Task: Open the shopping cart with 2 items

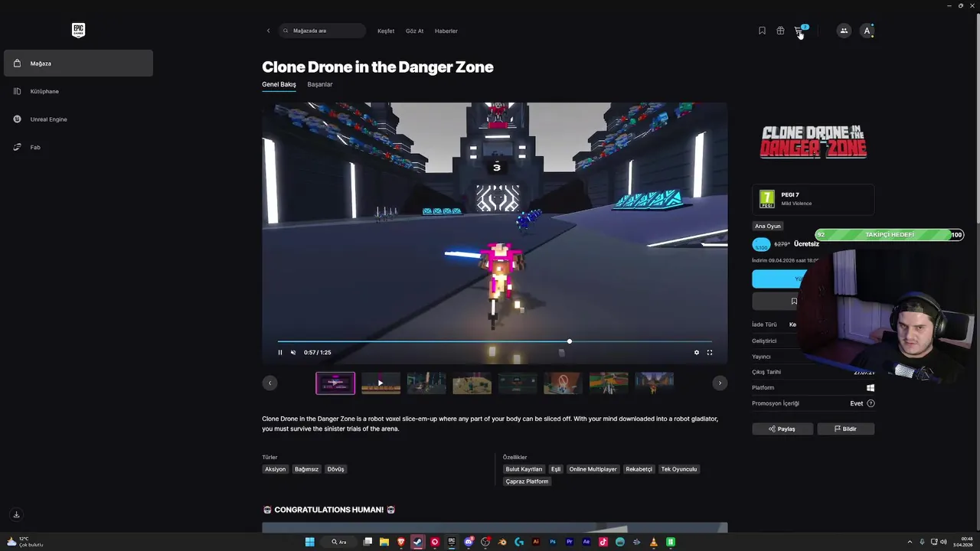Action: point(800,31)
